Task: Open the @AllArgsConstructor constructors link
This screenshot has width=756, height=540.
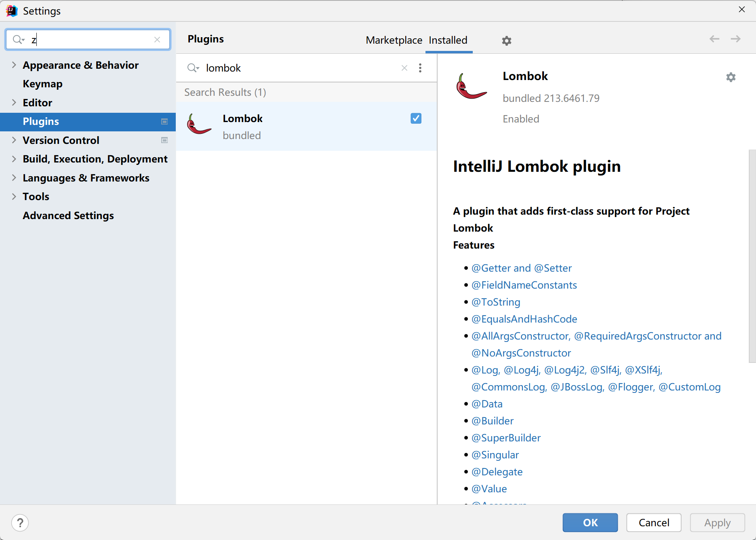Action: [596, 344]
